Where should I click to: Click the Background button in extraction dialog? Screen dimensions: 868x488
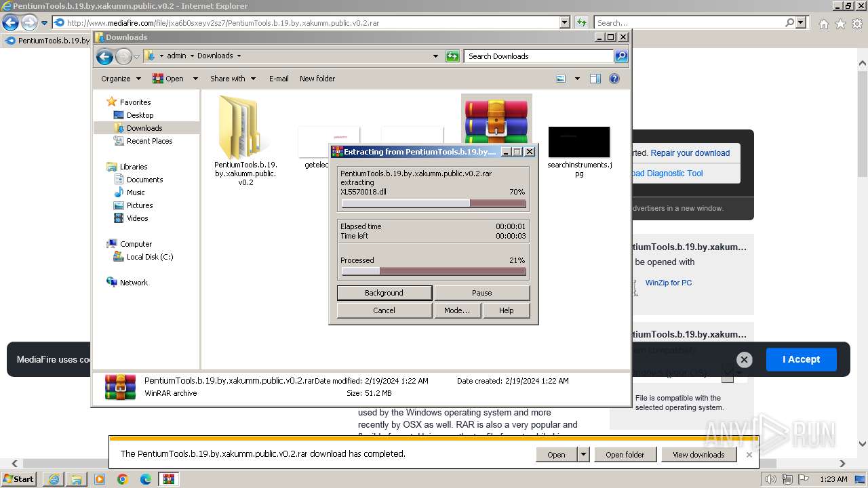click(384, 293)
